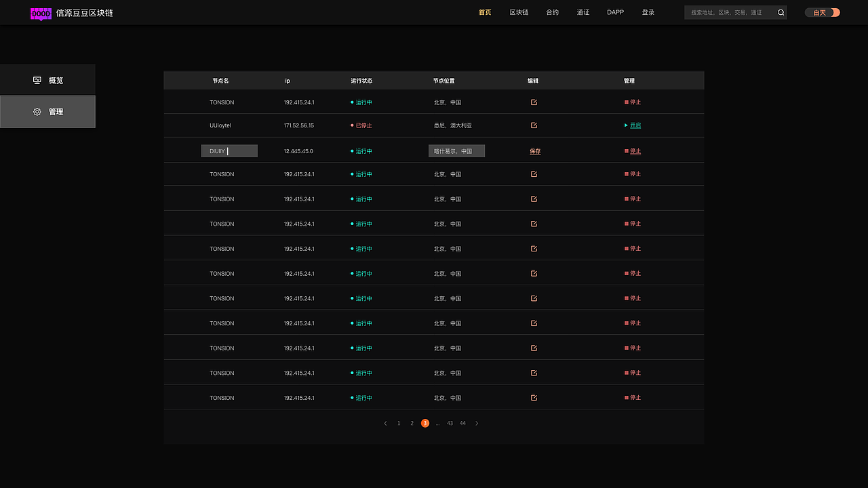Click the 悉尼，澳大利亚 location cell
Screen dimensions: 868x488
[x=453, y=125]
